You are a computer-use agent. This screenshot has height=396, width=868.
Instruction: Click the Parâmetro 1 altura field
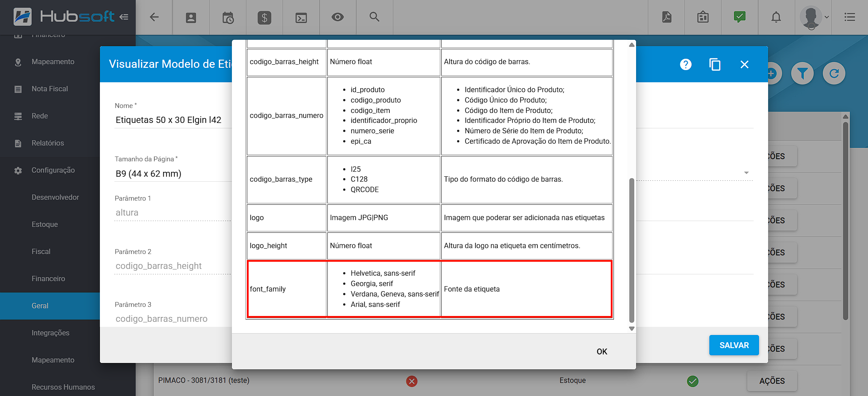173,213
